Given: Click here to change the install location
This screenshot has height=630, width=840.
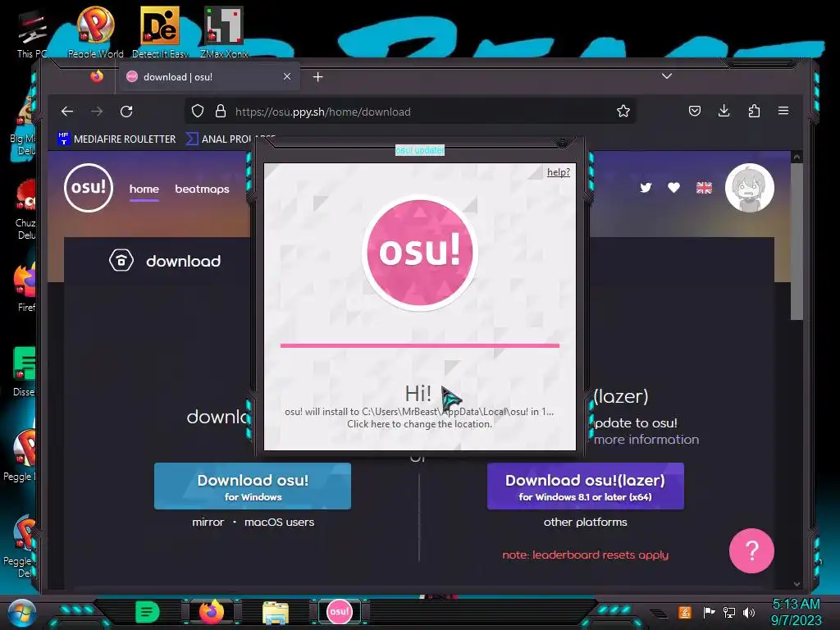Looking at the screenshot, I should 419,424.
